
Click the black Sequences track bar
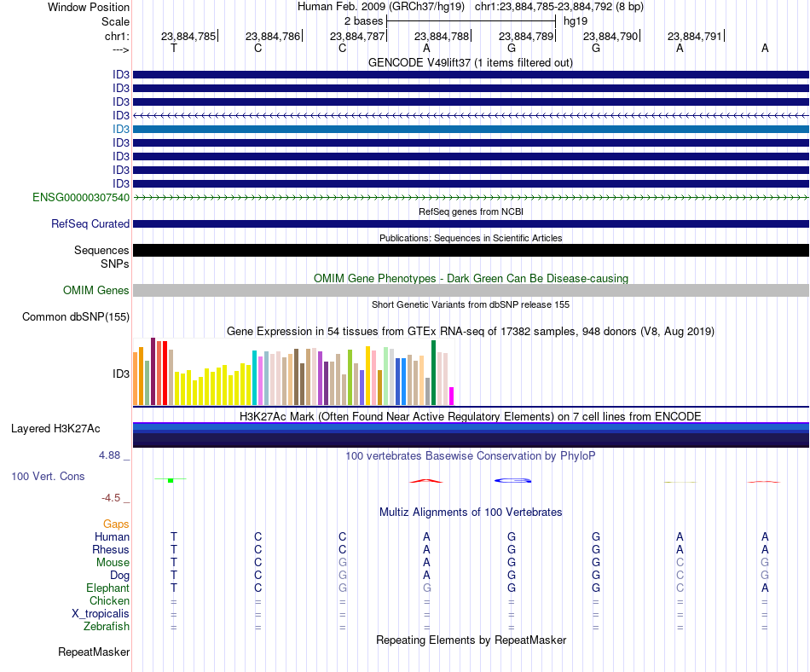(x=471, y=250)
